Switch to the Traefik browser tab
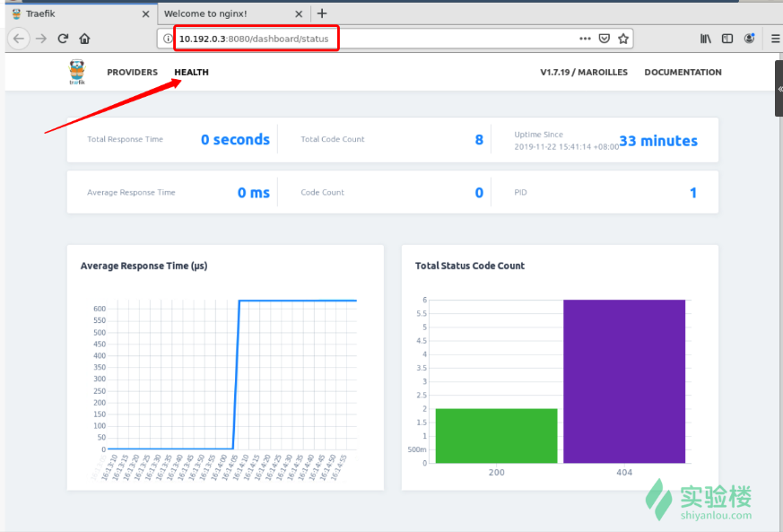Image resolution: width=783 pixels, height=532 pixels. click(x=82, y=13)
